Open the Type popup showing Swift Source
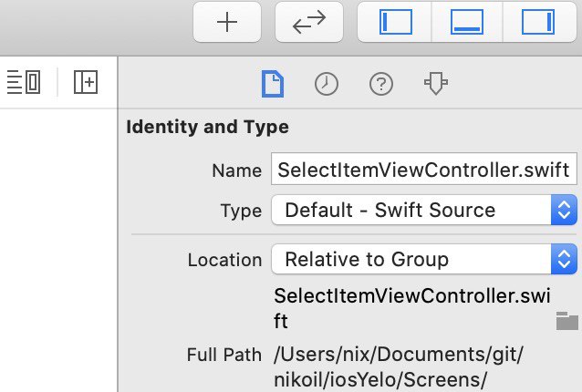Screen dimensions: 582x392 click(x=424, y=211)
